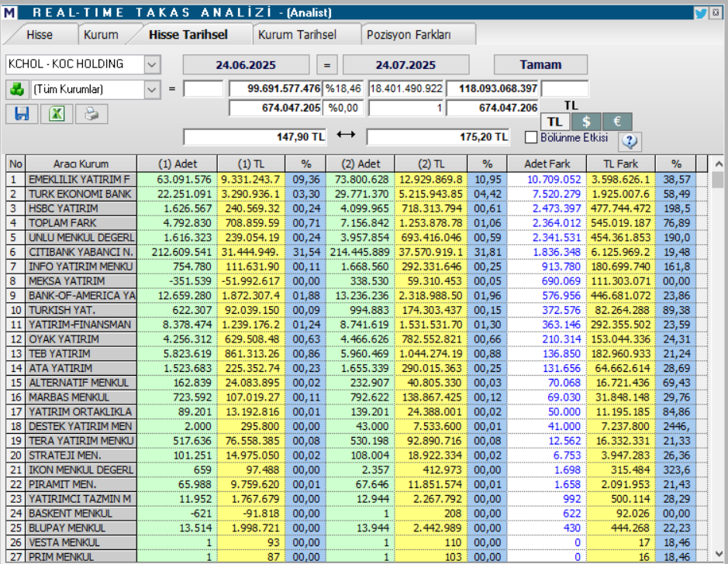Open KCHOL - KOC HOLDING stock dropdown
728x564 pixels.
[152, 64]
